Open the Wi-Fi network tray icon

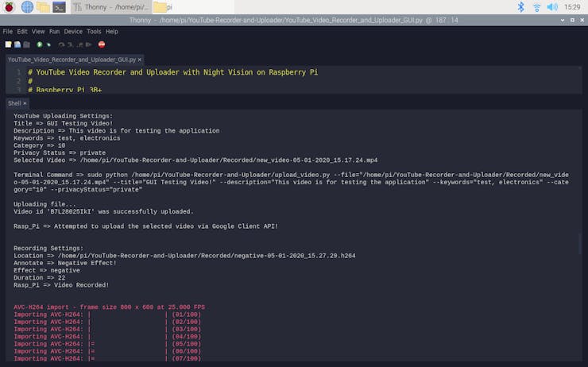[537, 7]
